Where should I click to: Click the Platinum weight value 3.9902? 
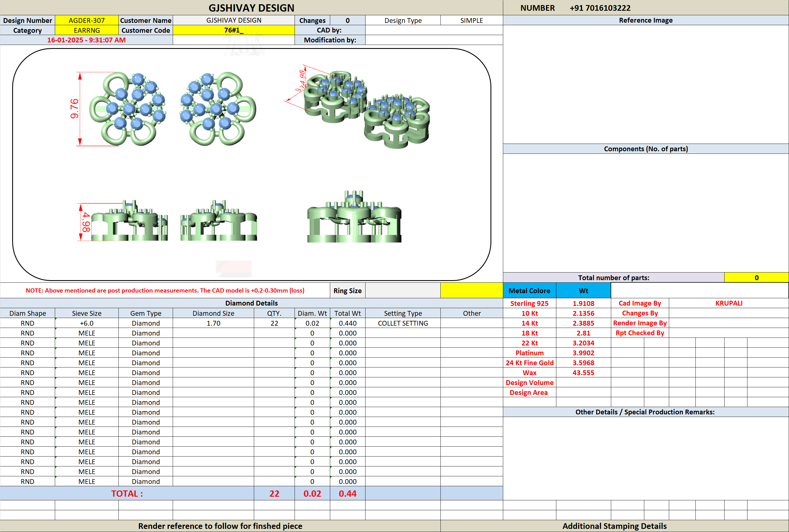583,353
